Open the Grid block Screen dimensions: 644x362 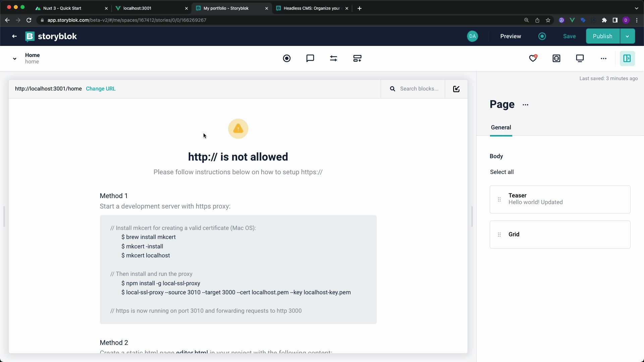560,235
